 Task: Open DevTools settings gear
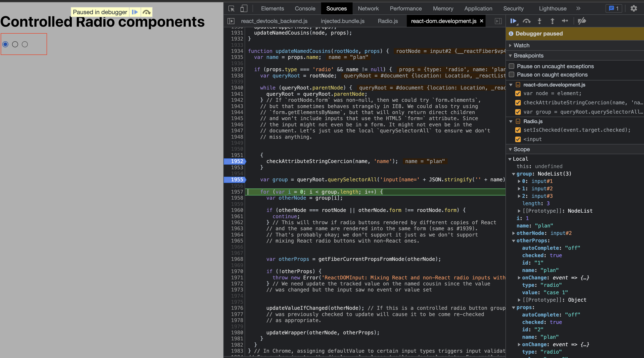tap(634, 8)
